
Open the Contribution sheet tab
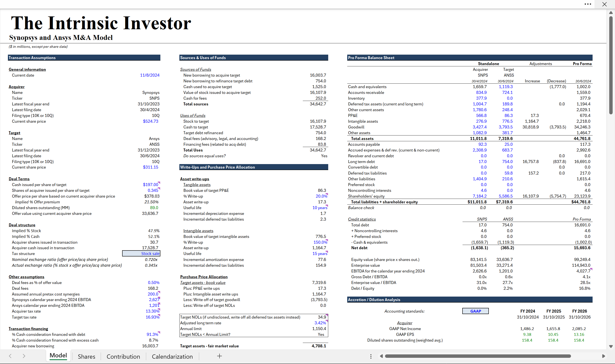[123, 356]
